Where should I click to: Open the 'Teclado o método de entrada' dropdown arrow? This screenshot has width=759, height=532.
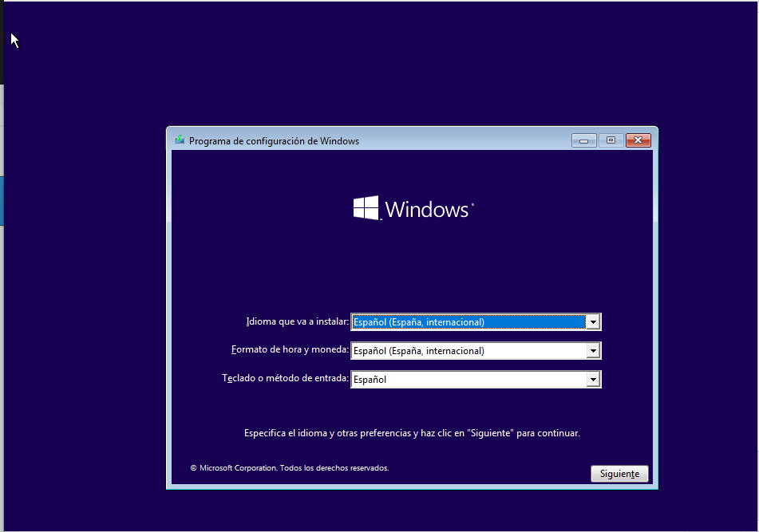[x=593, y=380]
